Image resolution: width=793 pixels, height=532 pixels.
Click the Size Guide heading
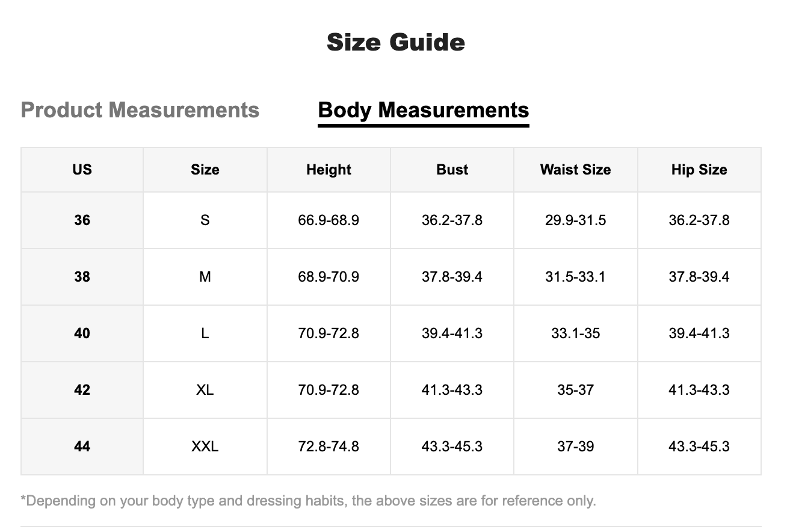(x=396, y=42)
